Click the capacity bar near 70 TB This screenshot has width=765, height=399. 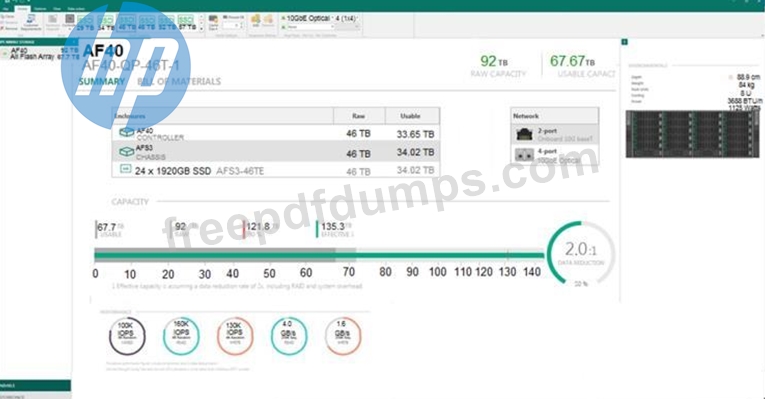pos(348,255)
